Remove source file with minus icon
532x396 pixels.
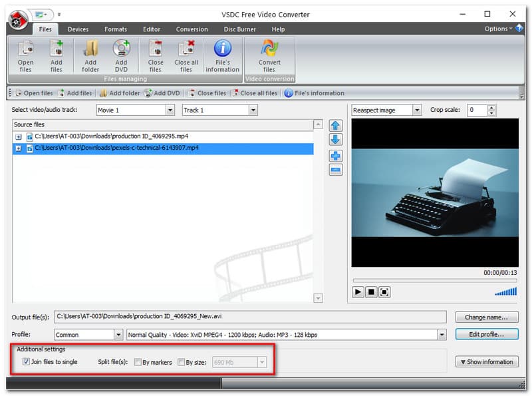[336, 170]
